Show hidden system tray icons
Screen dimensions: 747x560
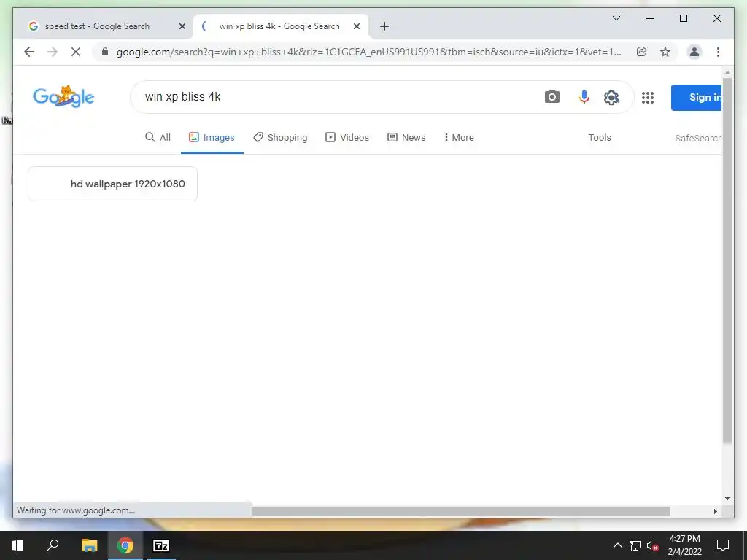[617, 545]
